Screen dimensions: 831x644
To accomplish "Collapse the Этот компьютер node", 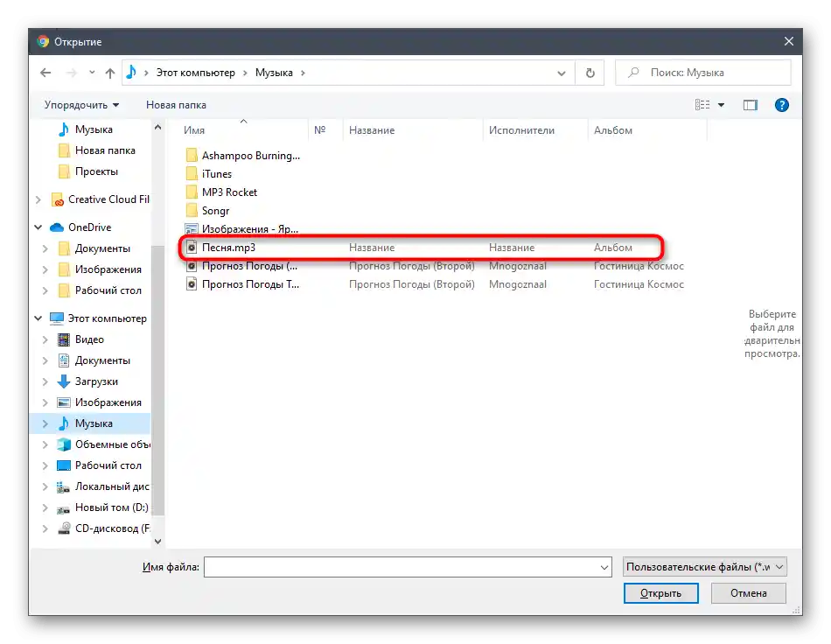I will pos(38,318).
